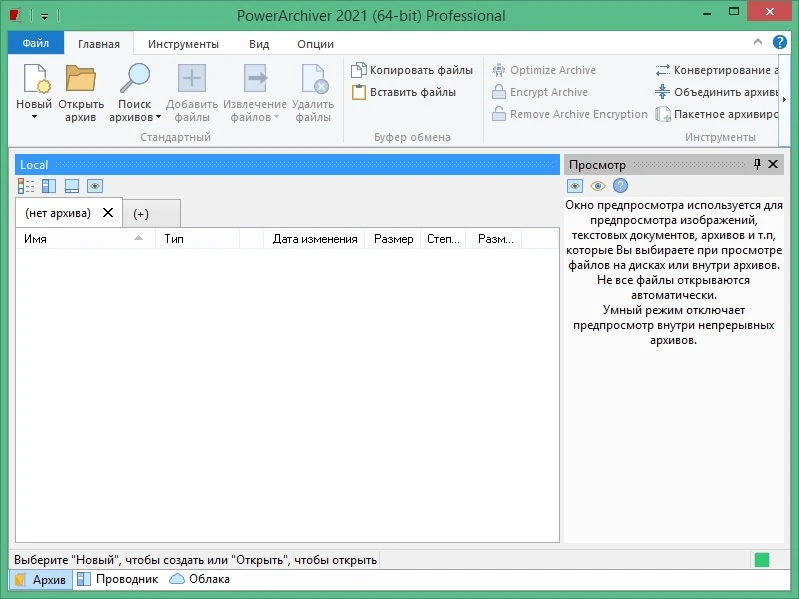The height and width of the screenshot is (599, 799).
Task: Switch to Проводник mode
Action: (118, 579)
